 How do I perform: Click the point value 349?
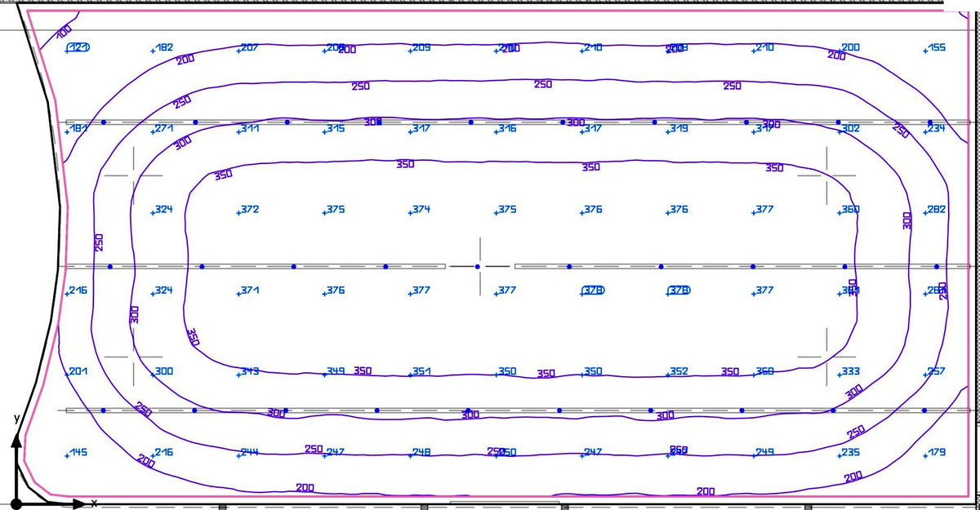[336, 371]
